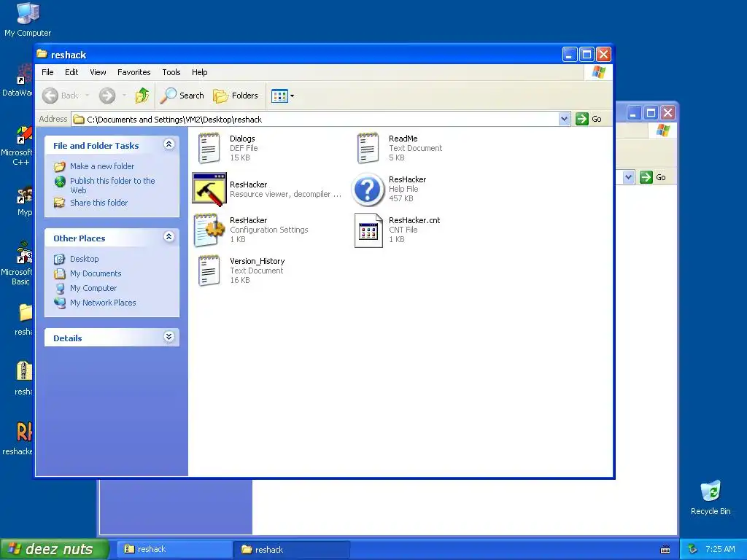Open the Dialogs DEF file icon
The width and height of the screenshot is (747, 560).
tap(209, 148)
